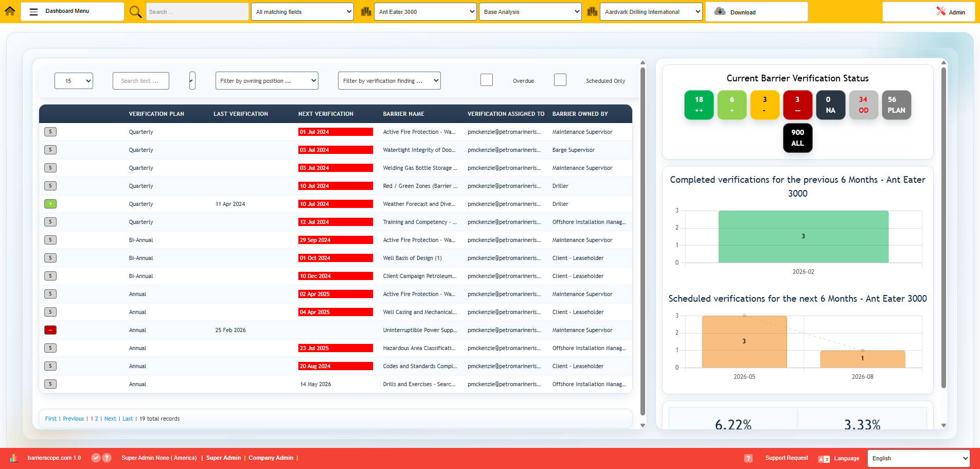The image size is (980, 469).
Task: Open the Base Analysis dropdown
Action: pyautogui.click(x=530, y=12)
